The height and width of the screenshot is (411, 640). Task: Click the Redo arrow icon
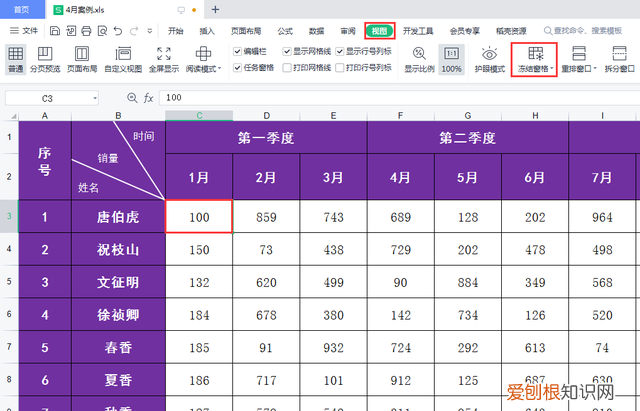pyautogui.click(x=134, y=31)
